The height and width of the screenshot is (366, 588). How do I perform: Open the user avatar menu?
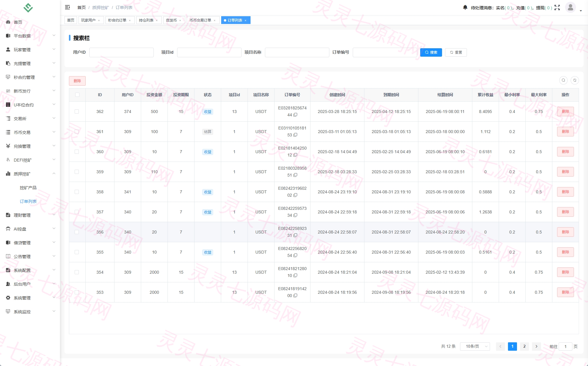(x=570, y=7)
